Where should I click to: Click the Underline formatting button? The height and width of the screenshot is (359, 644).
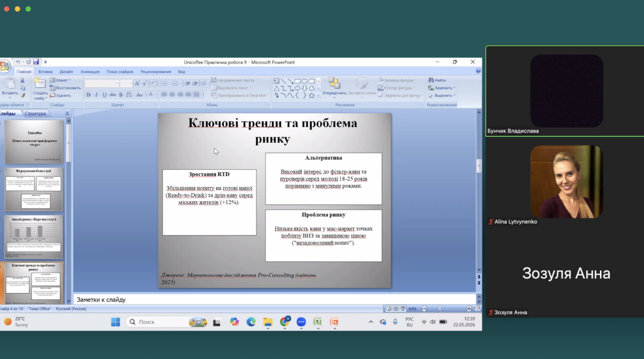coord(104,95)
